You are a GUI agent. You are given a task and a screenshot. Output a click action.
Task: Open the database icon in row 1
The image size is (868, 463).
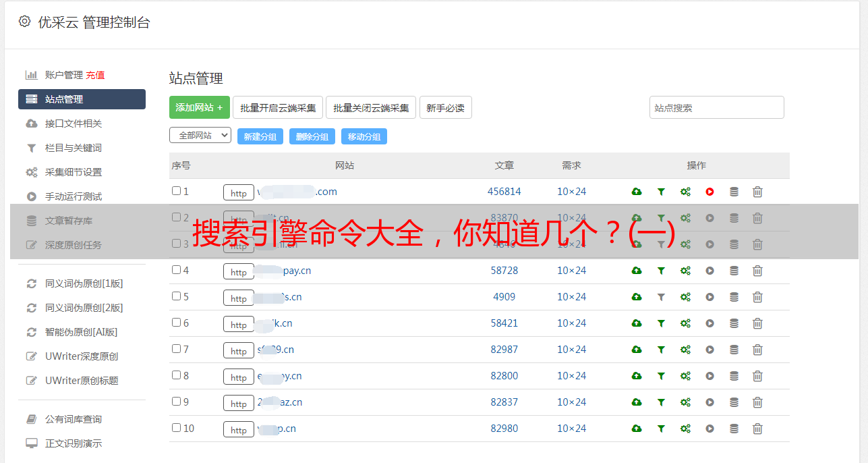point(734,192)
